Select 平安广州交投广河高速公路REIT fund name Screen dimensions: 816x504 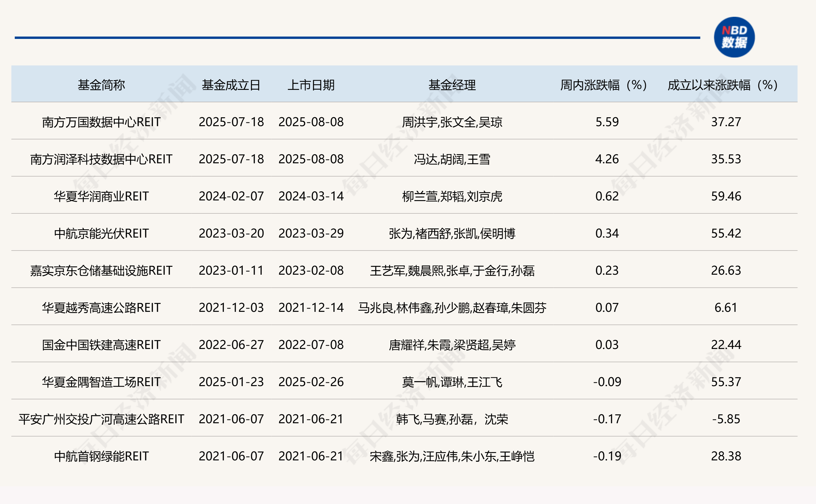click(101, 419)
